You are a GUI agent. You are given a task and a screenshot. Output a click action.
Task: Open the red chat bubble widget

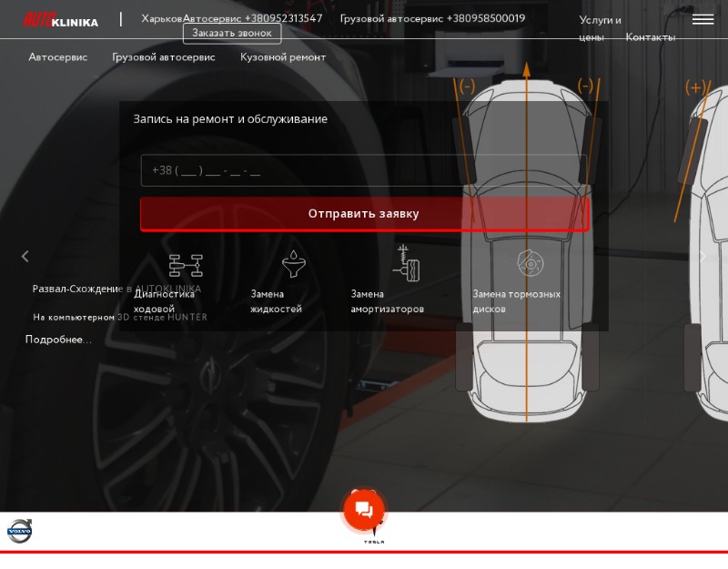pyautogui.click(x=364, y=510)
